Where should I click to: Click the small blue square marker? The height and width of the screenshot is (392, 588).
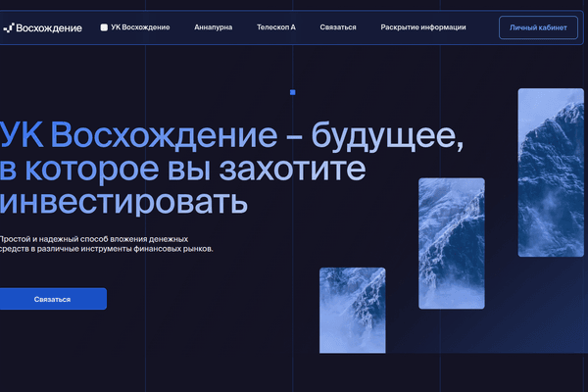(293, 92)
